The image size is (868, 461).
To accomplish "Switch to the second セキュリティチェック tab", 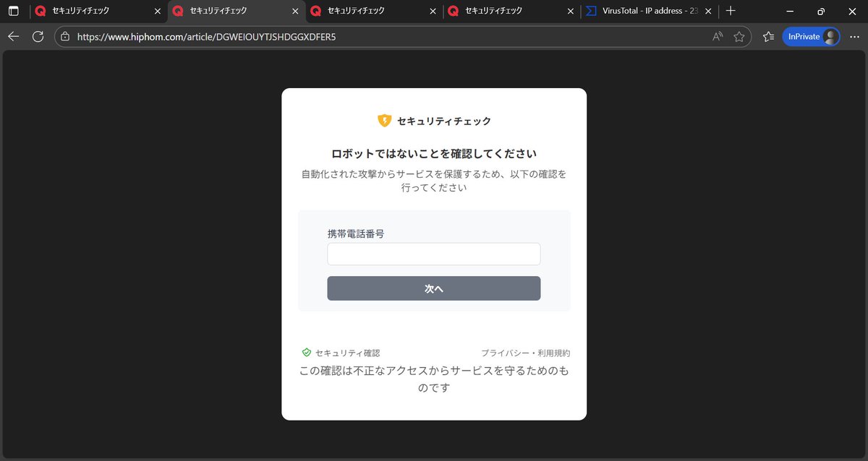I will coord(217,11).
